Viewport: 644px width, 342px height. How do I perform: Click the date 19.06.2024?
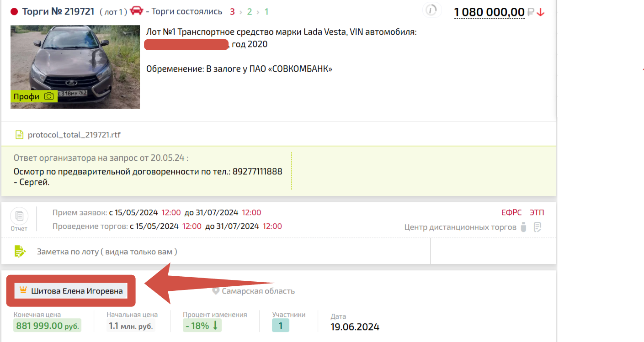(355, 327)
